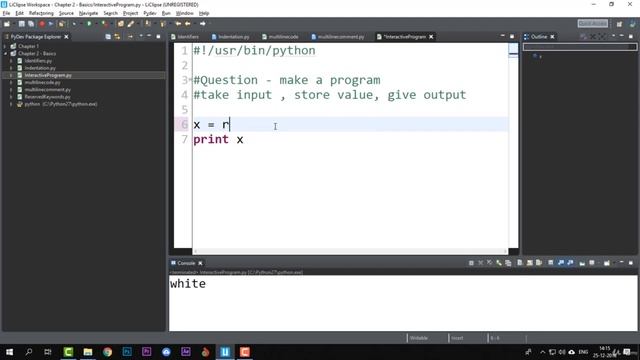The image size is (640, 360).
Task: Click the Open Perspective icon
Action: [x=619, y=24]
